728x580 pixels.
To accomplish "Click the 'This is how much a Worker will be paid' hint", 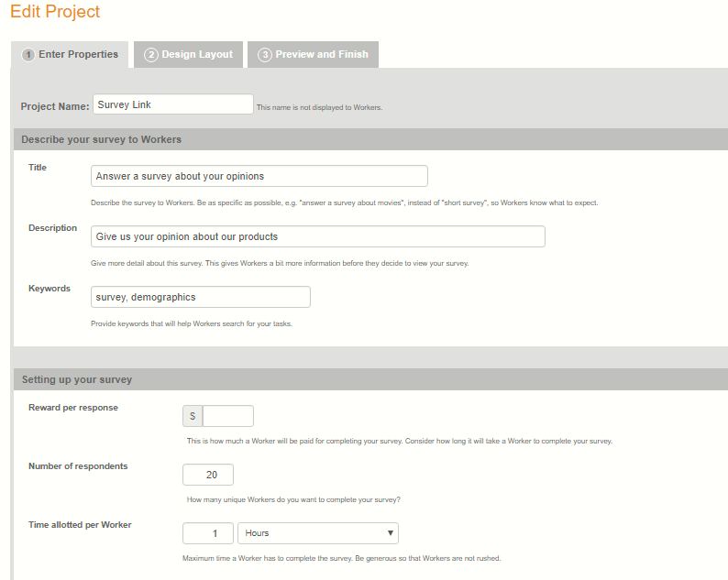I will click(x=400, y=442).
